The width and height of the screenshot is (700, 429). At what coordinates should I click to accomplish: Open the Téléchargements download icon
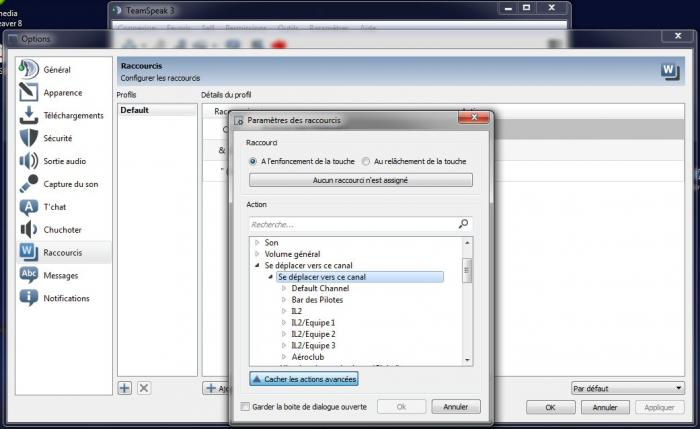pos(29,115)
